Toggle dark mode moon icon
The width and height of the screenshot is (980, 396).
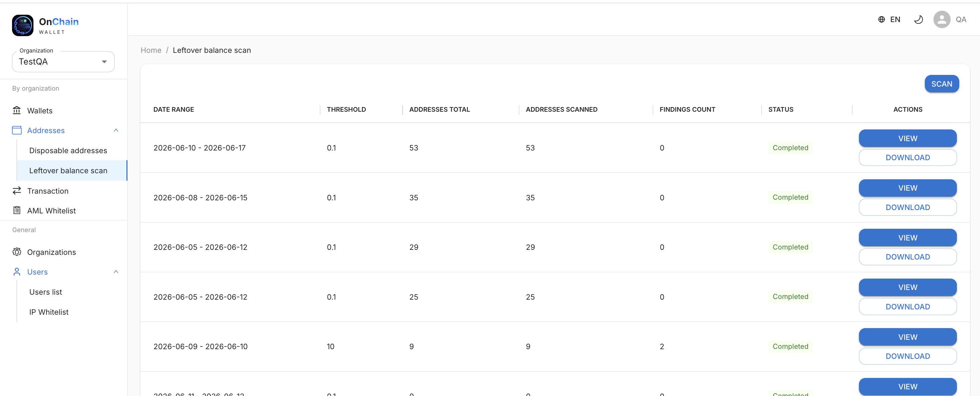[x=918, y=19]
